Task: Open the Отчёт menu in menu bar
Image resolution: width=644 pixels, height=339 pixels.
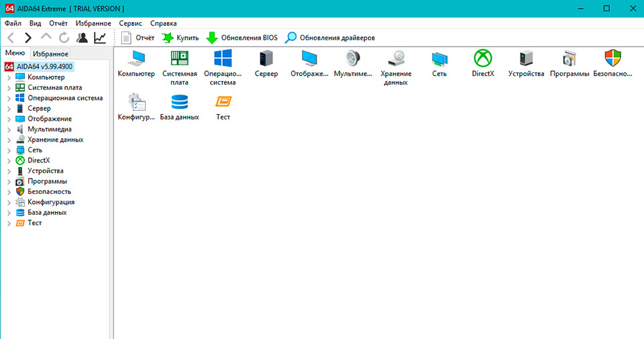Action: click(58, 23)
